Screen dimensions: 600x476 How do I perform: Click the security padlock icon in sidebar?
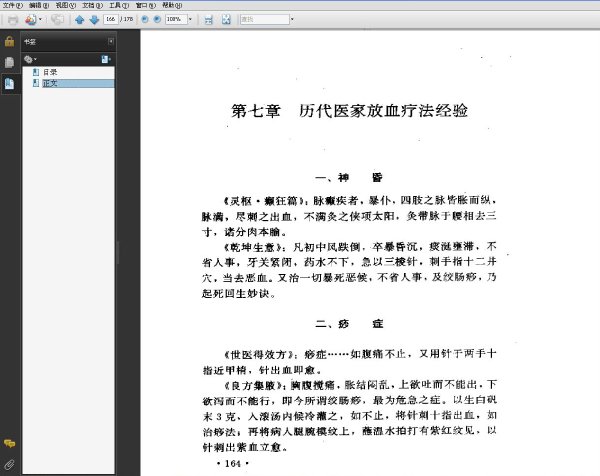click(x=10, y=41)
